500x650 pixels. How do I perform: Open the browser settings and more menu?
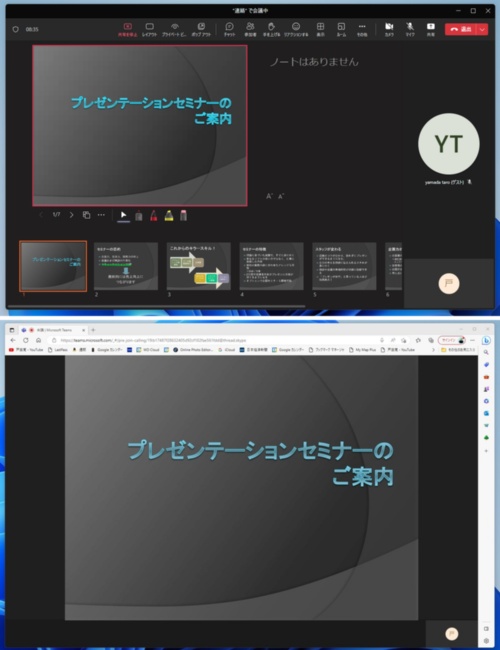point(472,340)
